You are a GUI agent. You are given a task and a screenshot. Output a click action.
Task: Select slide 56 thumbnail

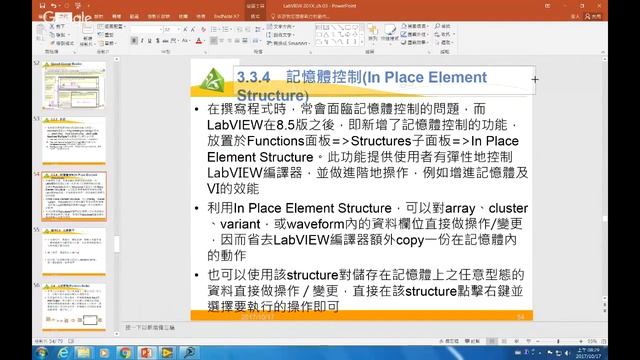point(73,307)
